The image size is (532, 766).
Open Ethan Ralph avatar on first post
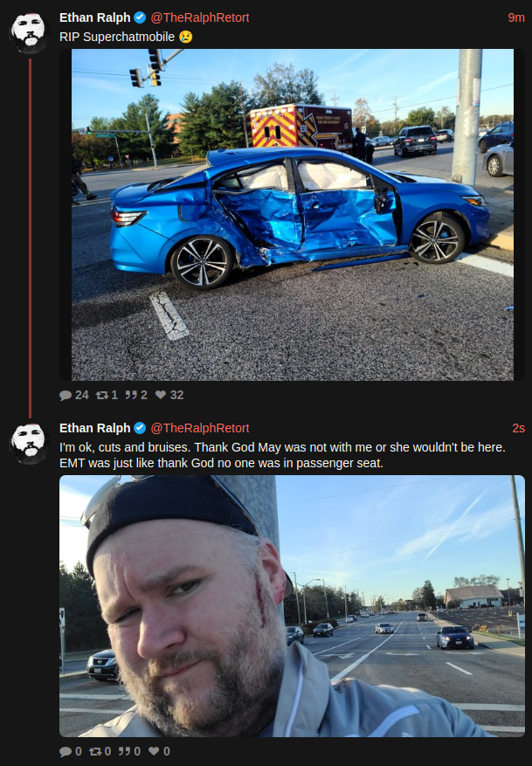coord(30,32)
